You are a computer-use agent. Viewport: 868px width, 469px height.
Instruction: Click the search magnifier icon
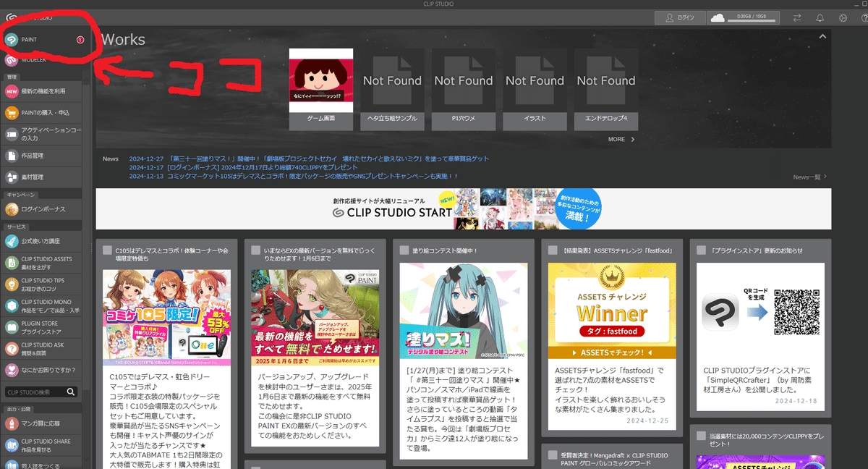tap(72, 392)
